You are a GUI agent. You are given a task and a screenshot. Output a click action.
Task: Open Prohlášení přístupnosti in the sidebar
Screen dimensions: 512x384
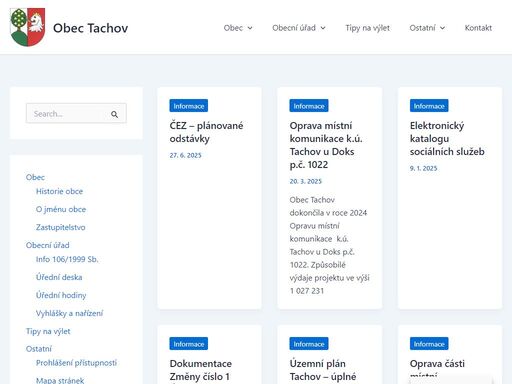(76, 363)
